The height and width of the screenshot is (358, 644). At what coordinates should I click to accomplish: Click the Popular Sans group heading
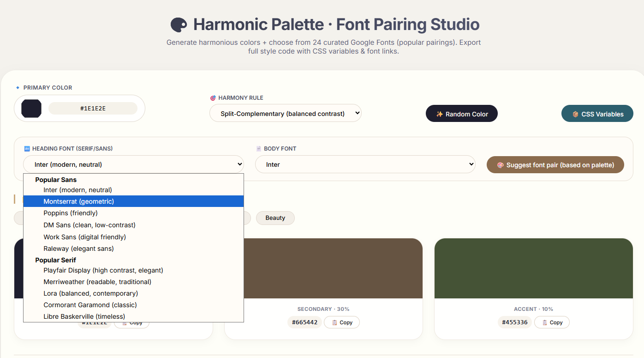tap(56, 180)
